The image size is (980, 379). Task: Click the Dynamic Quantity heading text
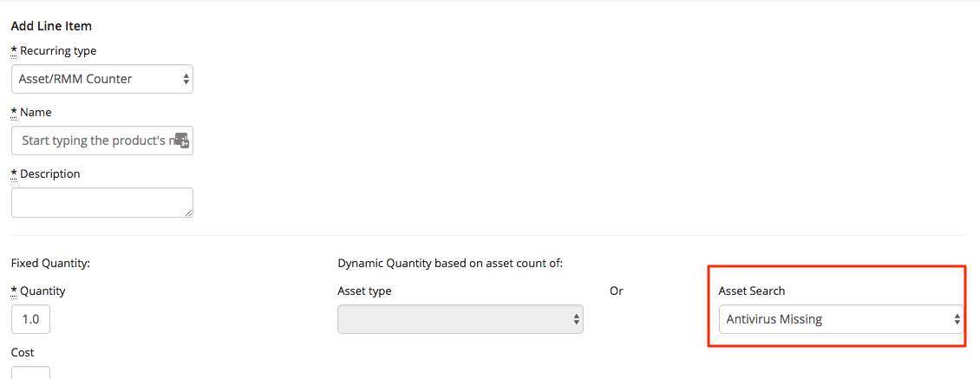(x=450, y=263)
